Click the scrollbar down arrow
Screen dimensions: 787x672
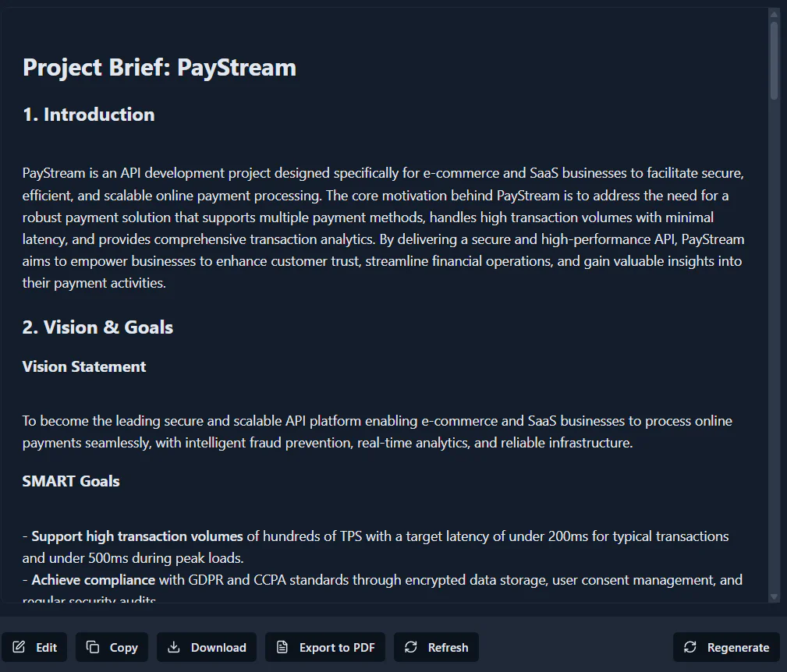tap(774, 596)
